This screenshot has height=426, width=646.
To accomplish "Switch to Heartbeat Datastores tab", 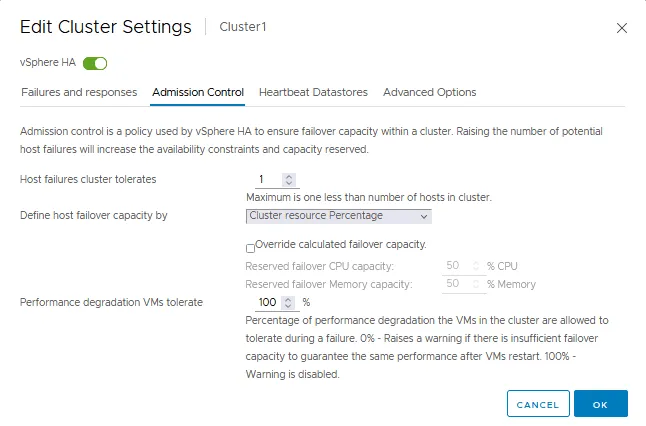I will 313,92.
